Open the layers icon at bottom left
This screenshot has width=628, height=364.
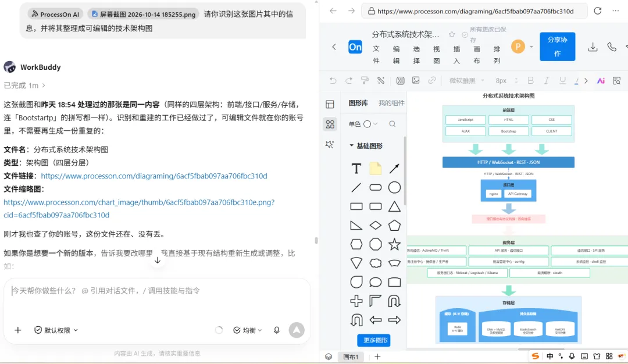(329, 356)
